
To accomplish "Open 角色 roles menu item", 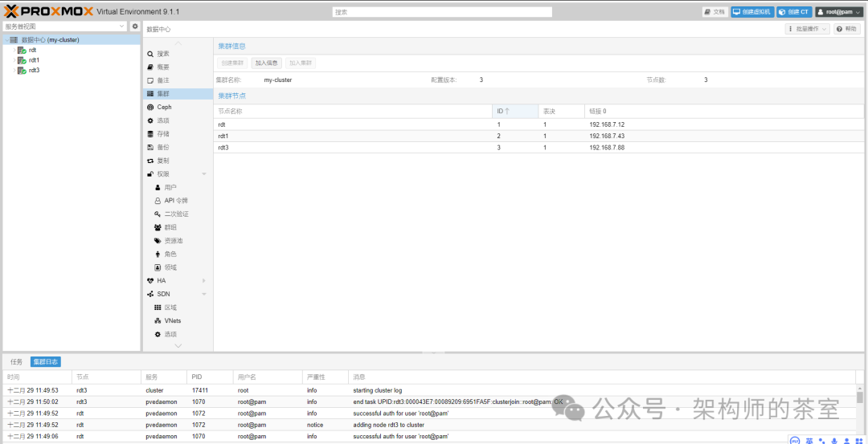I will pos(178,254).
